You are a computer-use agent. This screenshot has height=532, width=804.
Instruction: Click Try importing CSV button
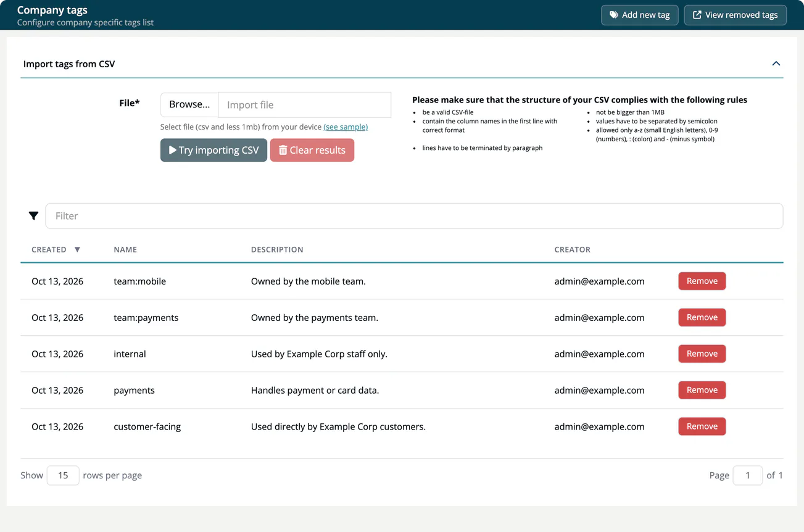[213, 150]
